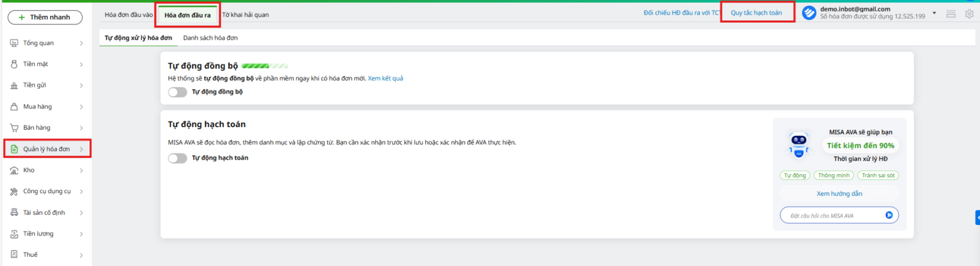Expand the Công cụ dụng cụ chevron
The image size is (980, 266).
click(x=81, y=192)
